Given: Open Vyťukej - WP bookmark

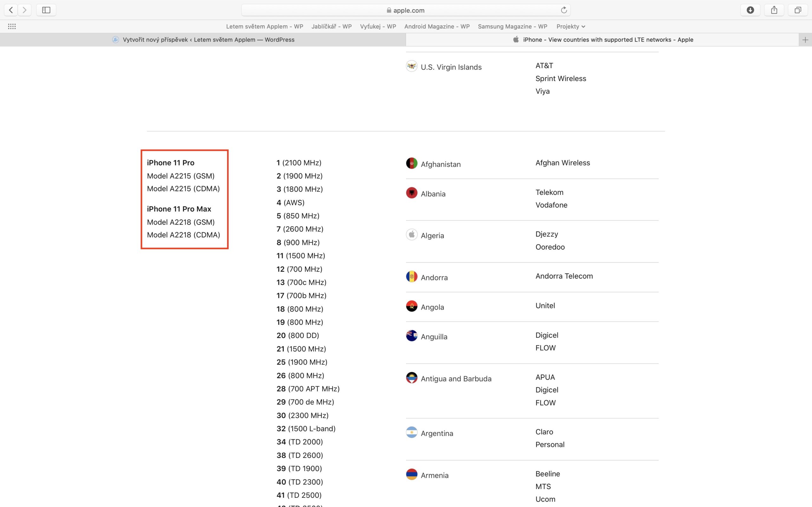Looking at the screenshot, I should point(378,27).
